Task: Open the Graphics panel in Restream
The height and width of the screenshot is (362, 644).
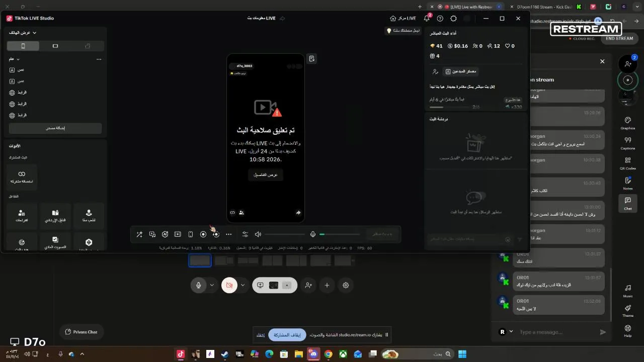Action: pos(628,123)
